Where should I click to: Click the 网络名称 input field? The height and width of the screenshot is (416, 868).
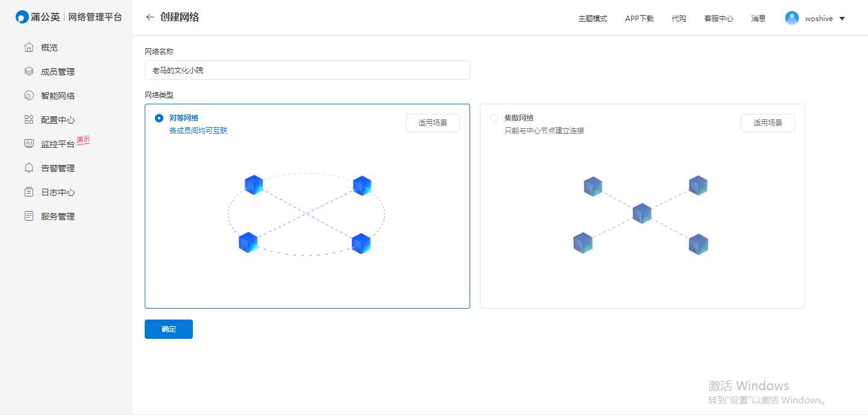pos(307,70)
